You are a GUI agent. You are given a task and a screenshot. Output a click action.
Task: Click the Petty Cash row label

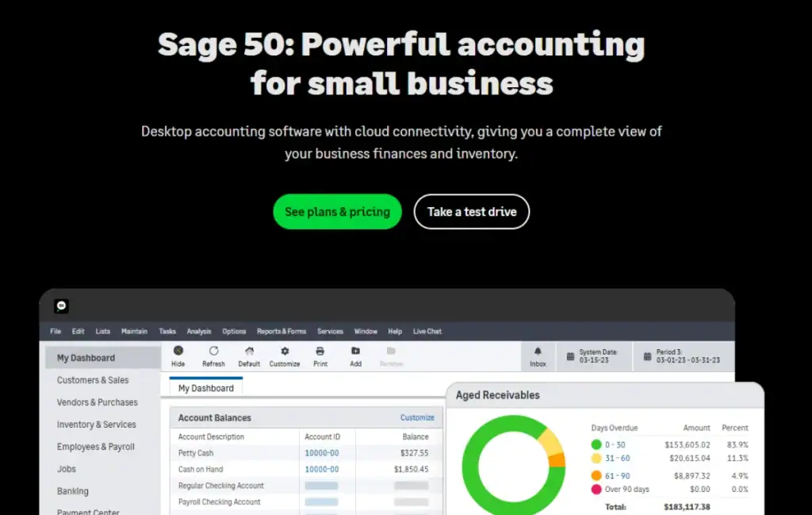(x=195, y=453)
